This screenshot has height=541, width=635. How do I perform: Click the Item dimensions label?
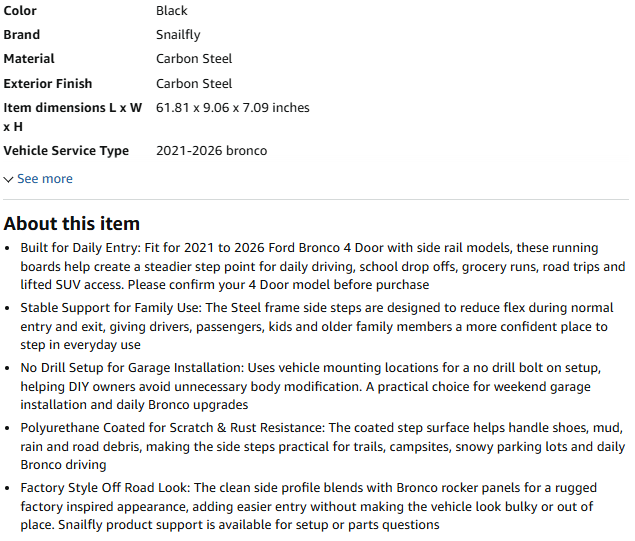73,117
